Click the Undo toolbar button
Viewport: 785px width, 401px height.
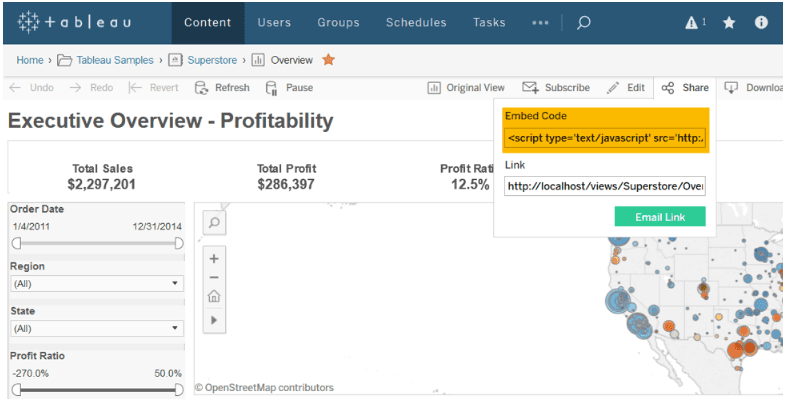click(32, 88)
